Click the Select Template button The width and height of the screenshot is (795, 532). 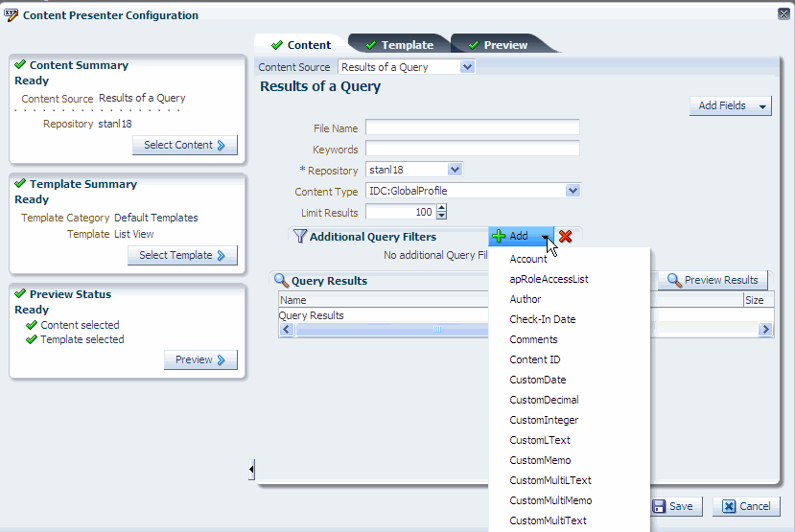[182, 255]
